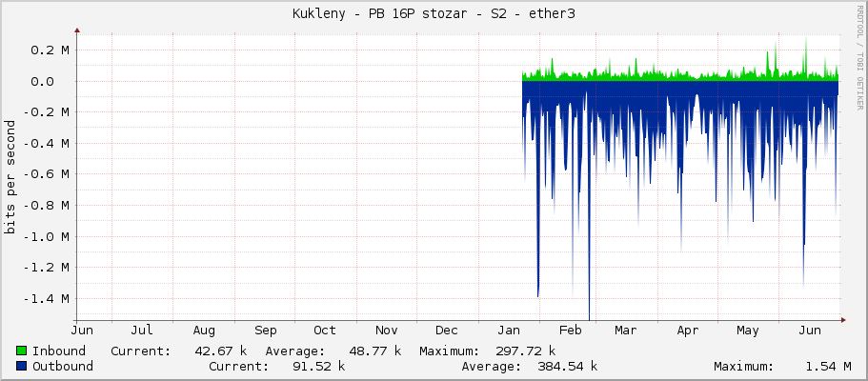
Task: Click the 'Mar' x-axis label
Action: [x=626, y=331]
